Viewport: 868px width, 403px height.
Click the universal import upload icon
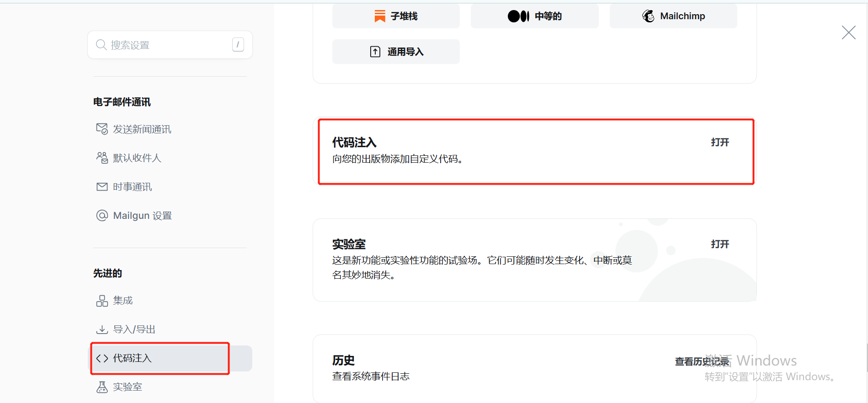tap(375, 52)
